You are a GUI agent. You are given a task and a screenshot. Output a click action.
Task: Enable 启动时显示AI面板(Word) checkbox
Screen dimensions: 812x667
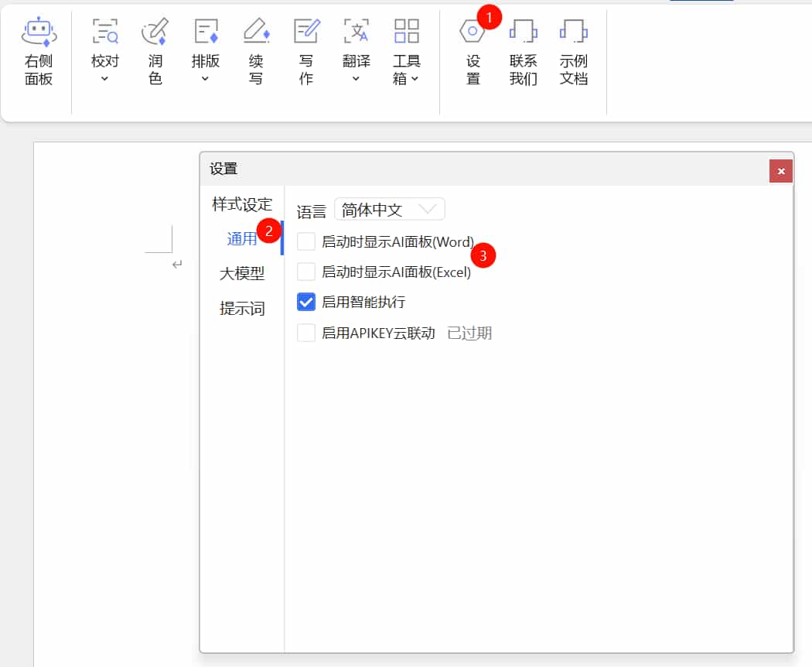click(x=306, y=242)
